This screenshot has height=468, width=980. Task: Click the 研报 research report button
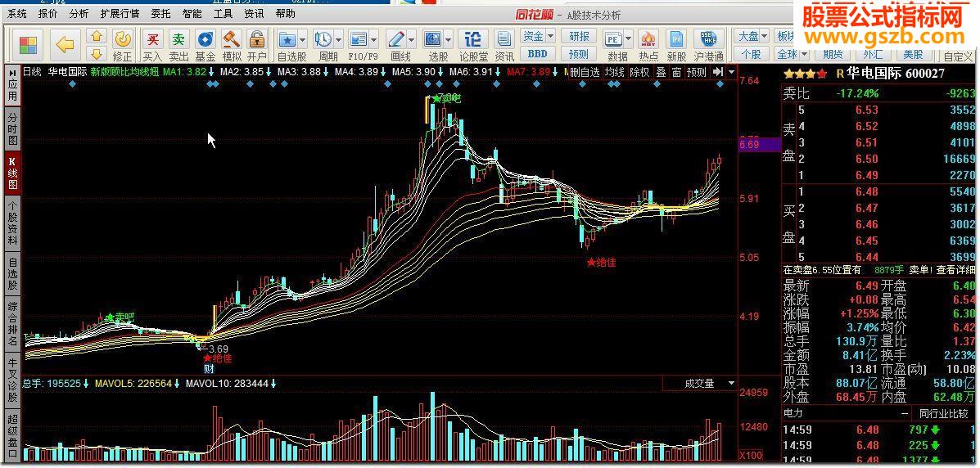[579, 36]
